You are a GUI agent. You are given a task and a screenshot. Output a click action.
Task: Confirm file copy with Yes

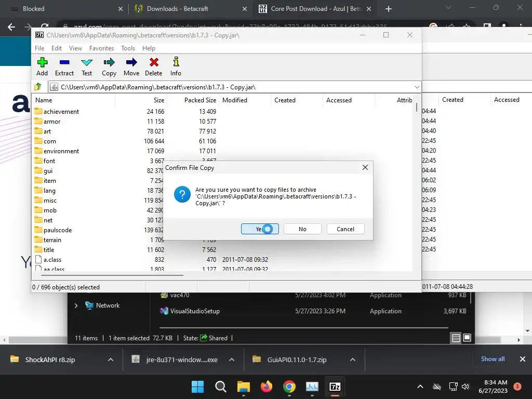[260, 229]
